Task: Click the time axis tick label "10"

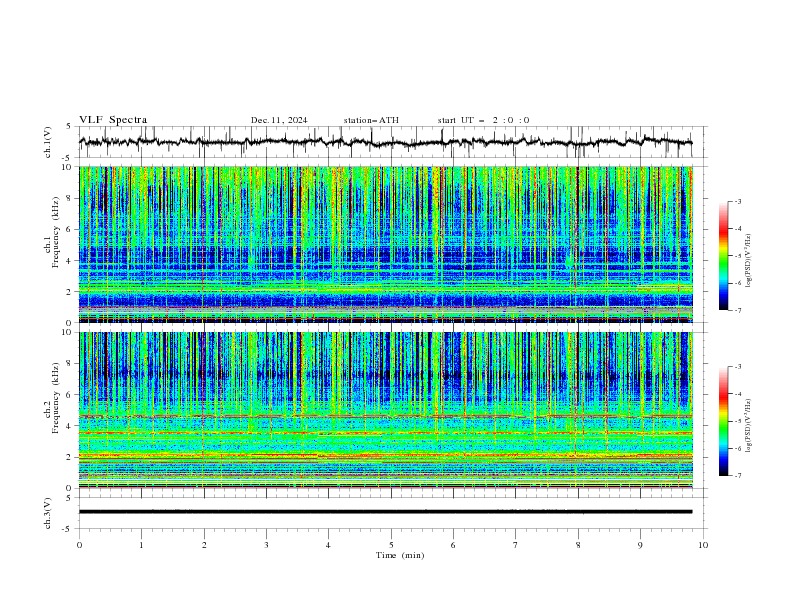Action: coord(703,545)
